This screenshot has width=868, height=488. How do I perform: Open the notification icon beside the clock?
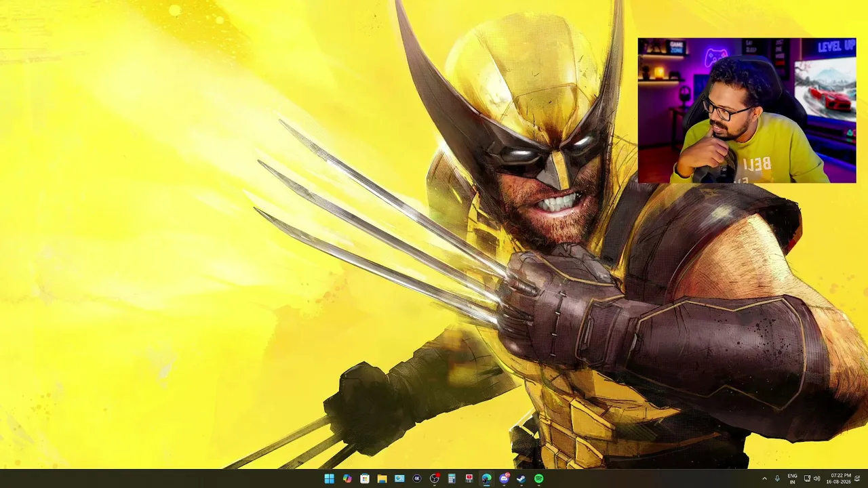point(858,479)
